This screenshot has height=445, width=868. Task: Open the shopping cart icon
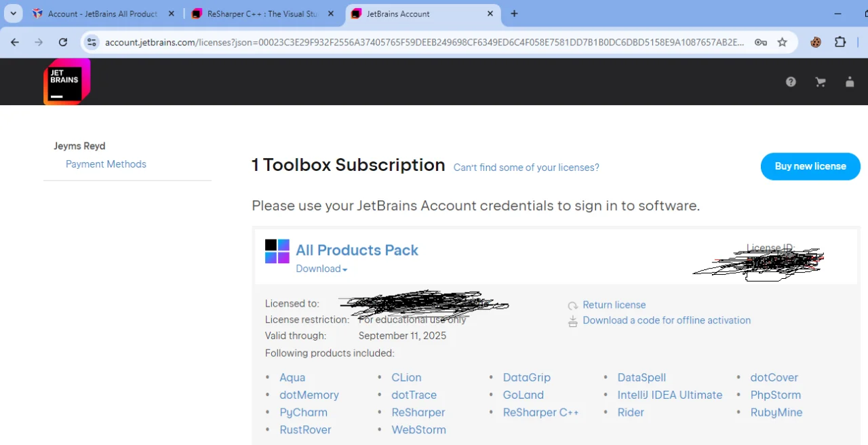click(x=821, y=82)
